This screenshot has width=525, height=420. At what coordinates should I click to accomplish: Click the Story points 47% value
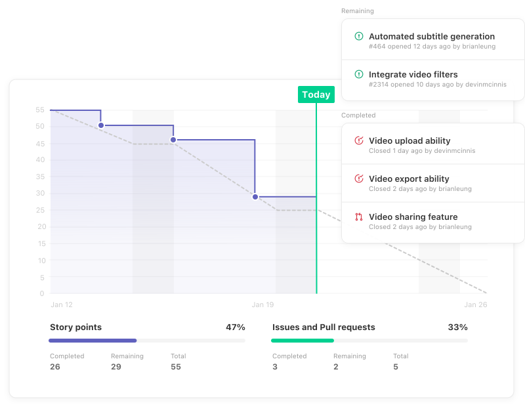click(x=236, y=327)
